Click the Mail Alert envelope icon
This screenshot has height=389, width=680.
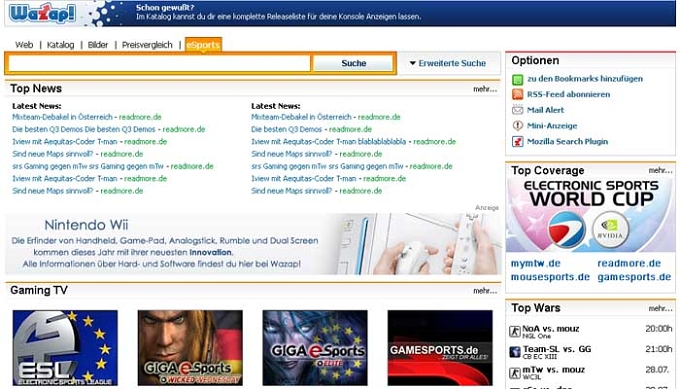pos(517,110)
